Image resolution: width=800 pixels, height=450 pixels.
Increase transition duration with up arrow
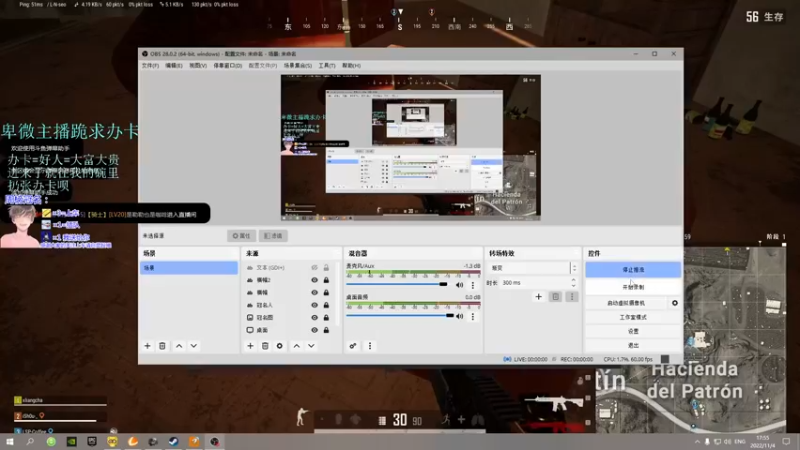(573, 280)
